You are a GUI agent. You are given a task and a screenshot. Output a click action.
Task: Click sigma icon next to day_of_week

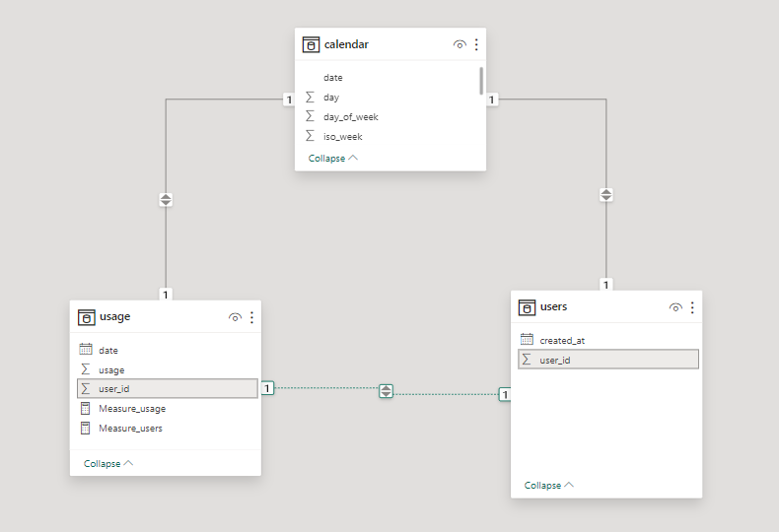pos(310,116)
